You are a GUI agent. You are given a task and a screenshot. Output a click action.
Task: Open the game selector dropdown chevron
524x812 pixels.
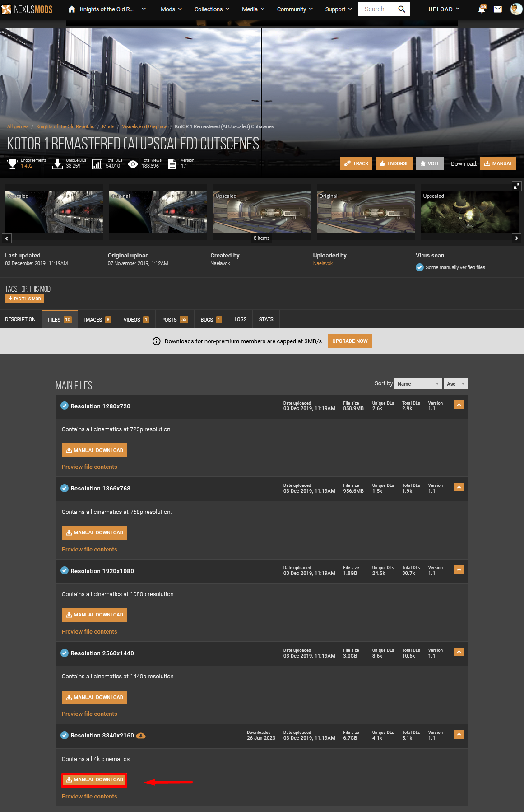click(144, 9)
